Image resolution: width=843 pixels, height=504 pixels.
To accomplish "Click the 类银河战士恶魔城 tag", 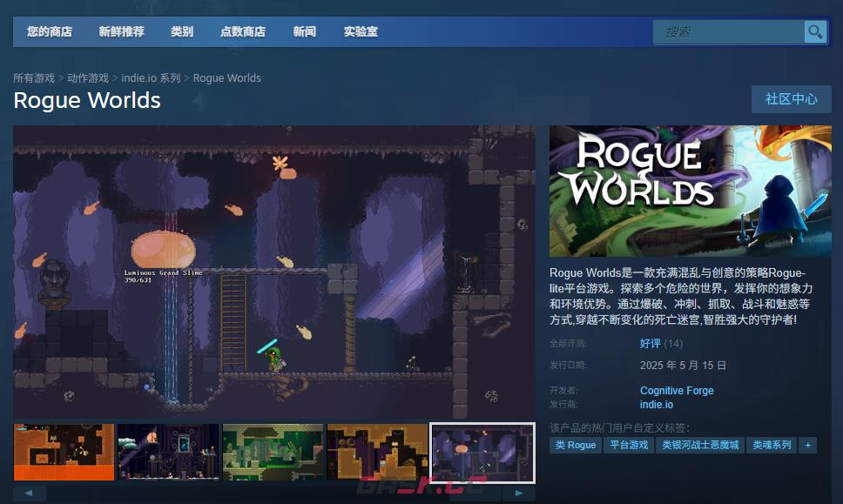I will tap(700, 445).
